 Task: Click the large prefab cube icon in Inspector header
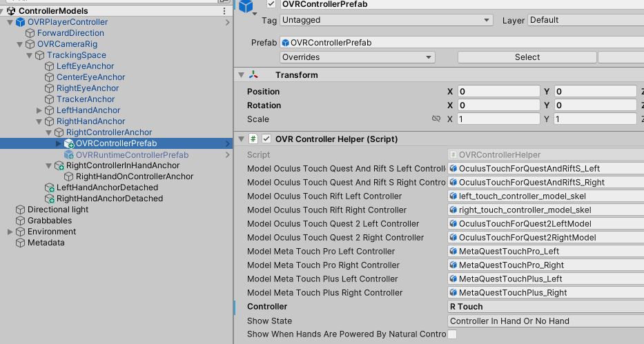tap(246, 6)
